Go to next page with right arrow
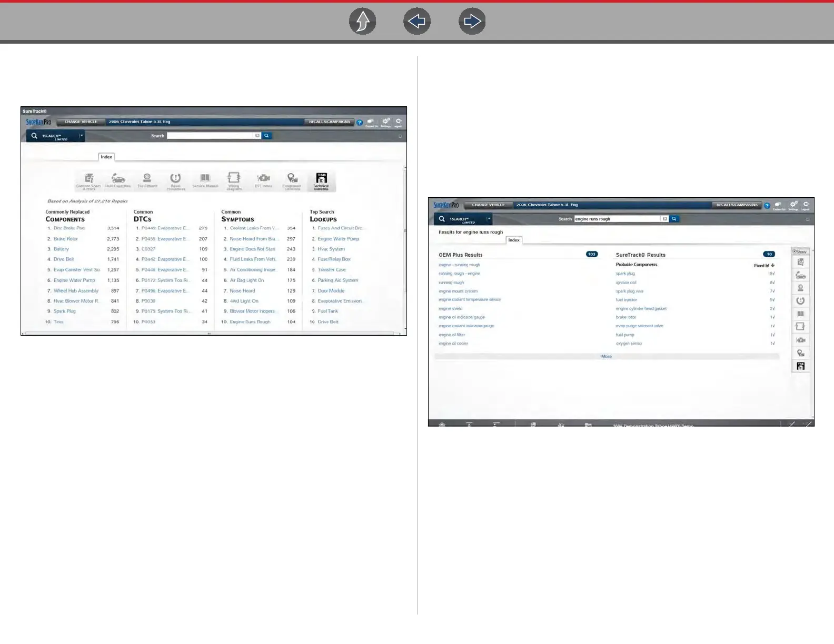834x644 pixels. tap(472, 22)
